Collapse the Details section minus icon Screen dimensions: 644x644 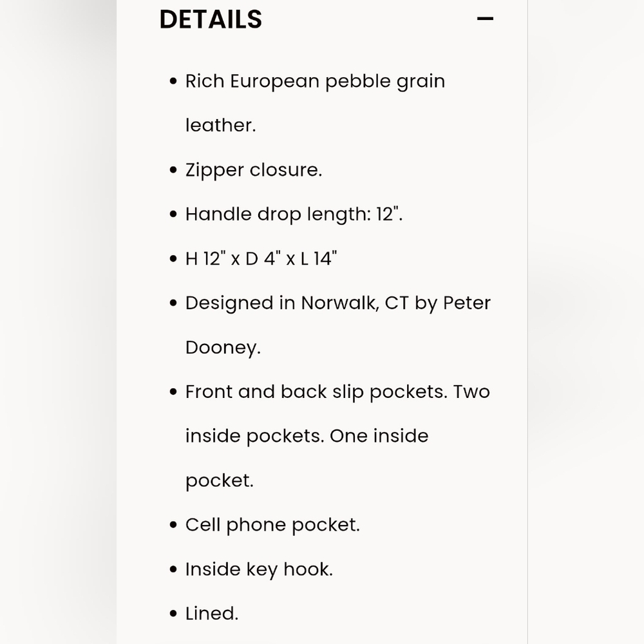click(485, 19)
